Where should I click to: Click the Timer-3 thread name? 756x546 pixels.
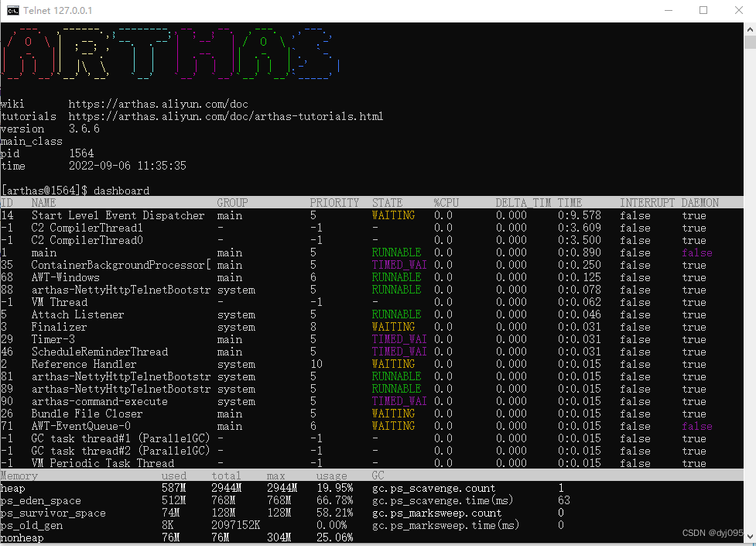point(53,339)
